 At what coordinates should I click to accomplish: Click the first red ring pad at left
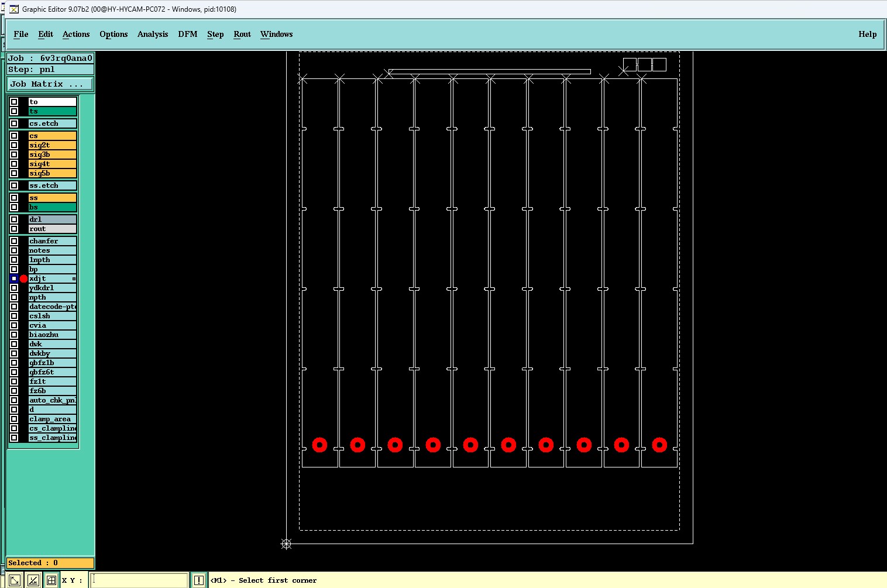[319, 445]
